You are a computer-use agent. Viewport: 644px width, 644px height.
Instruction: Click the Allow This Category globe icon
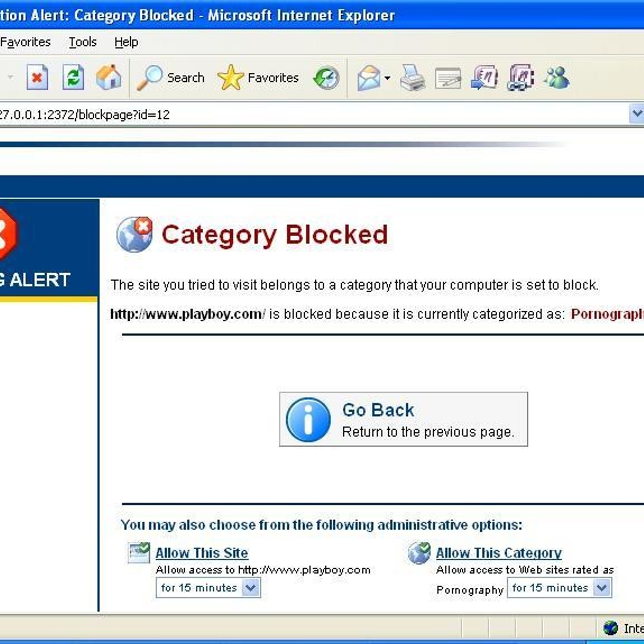coord(419,553)
